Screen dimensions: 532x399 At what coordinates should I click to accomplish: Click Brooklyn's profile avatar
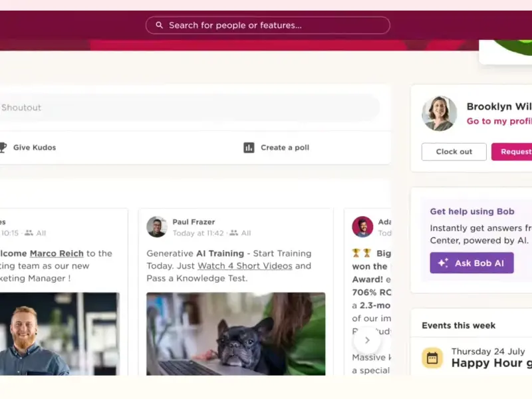pos(439,114)
